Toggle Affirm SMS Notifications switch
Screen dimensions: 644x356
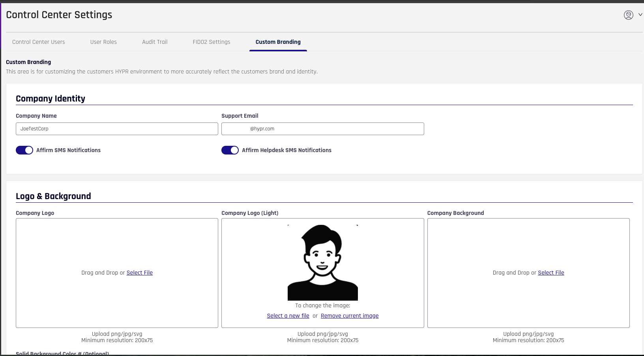24,150
